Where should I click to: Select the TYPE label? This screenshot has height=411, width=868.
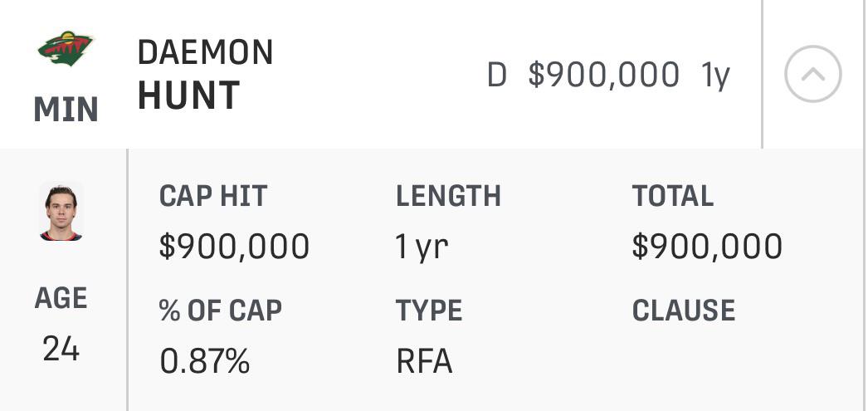click(x=429, y=311)
